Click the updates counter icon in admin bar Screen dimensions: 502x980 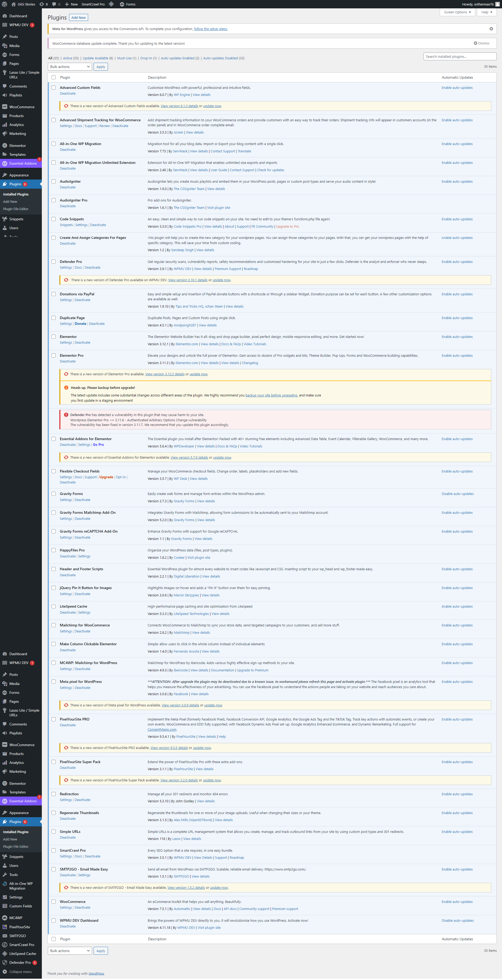coord(42,4)
